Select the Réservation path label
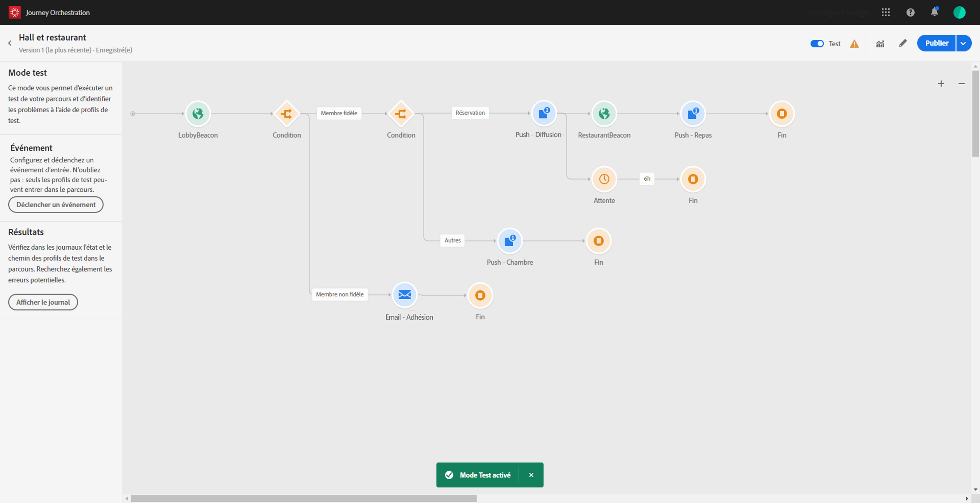 (x=470, y=113)
